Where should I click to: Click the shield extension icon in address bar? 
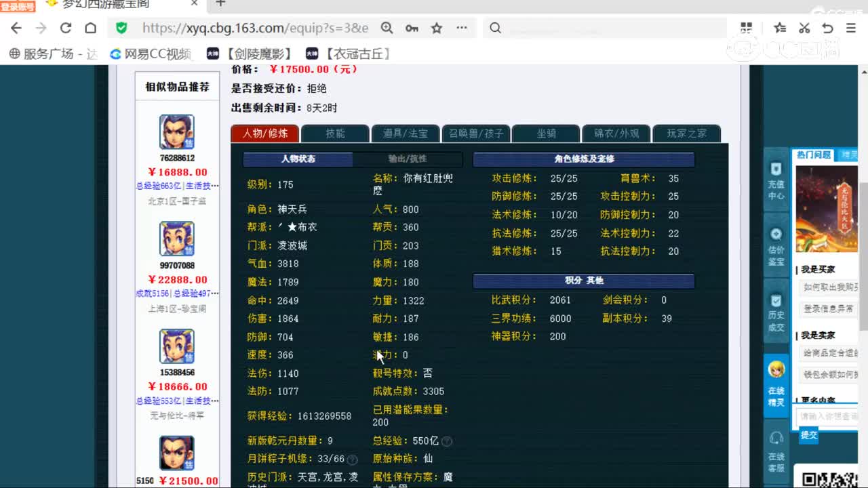tap(121, 28)
